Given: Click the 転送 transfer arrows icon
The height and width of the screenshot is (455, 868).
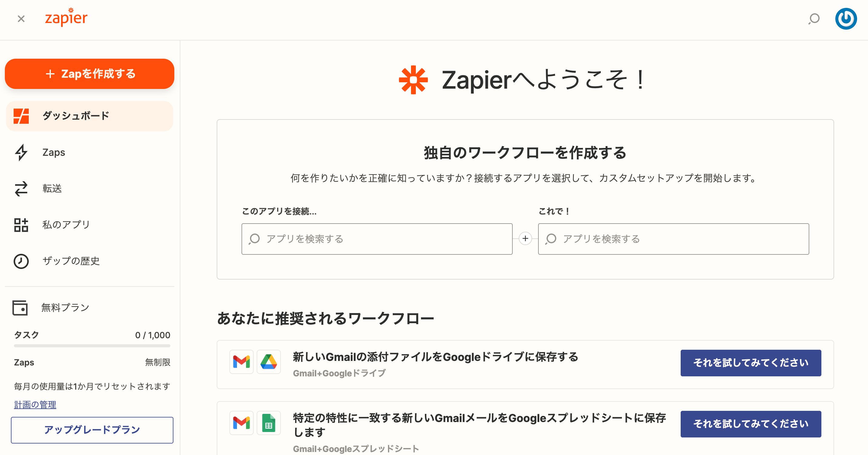Looking at the screenshot, I should point(21,188).
